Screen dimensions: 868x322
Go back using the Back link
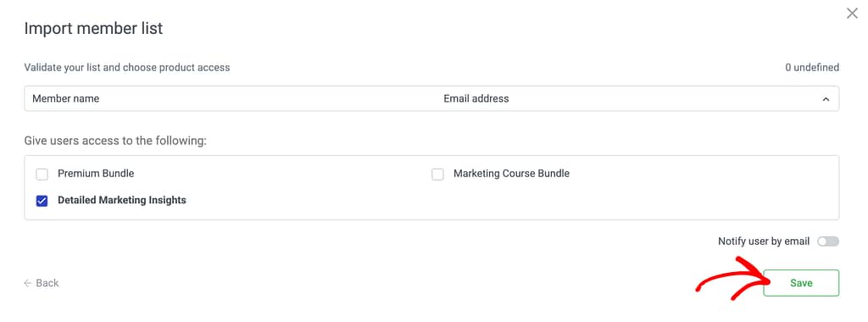click(x=42, y=283)
